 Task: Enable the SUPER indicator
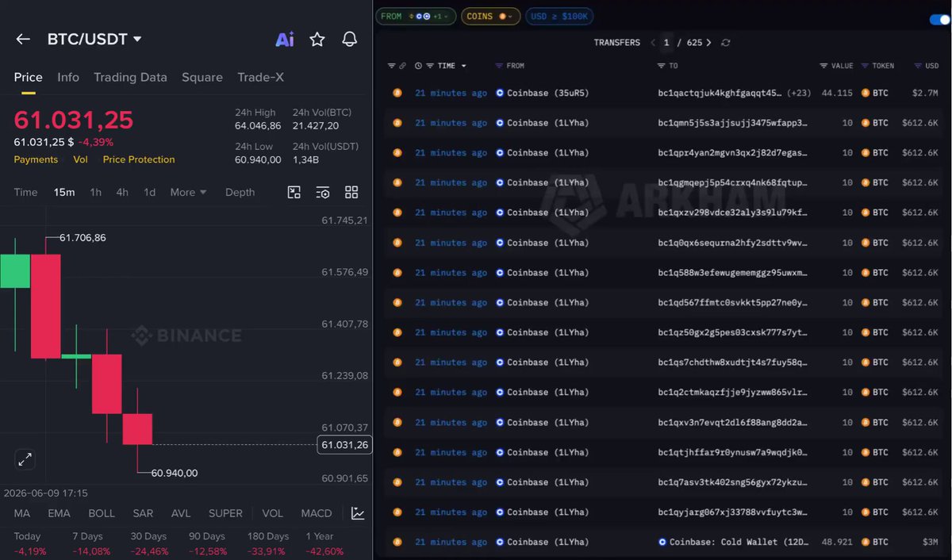coord(225,513)
